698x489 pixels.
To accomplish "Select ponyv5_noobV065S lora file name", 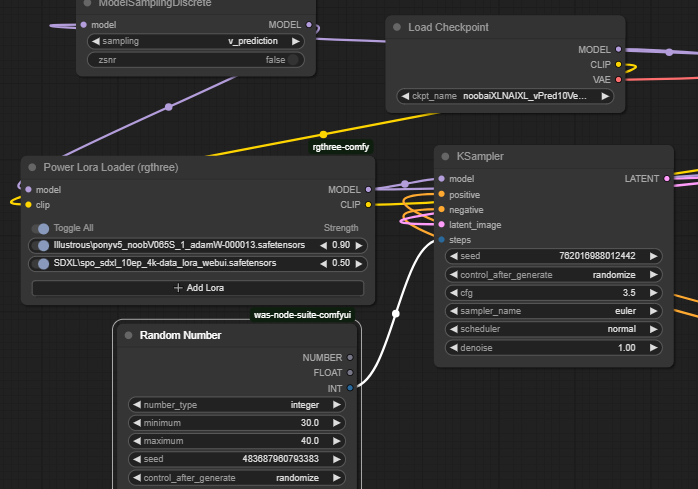I will [x=179, y=245].
